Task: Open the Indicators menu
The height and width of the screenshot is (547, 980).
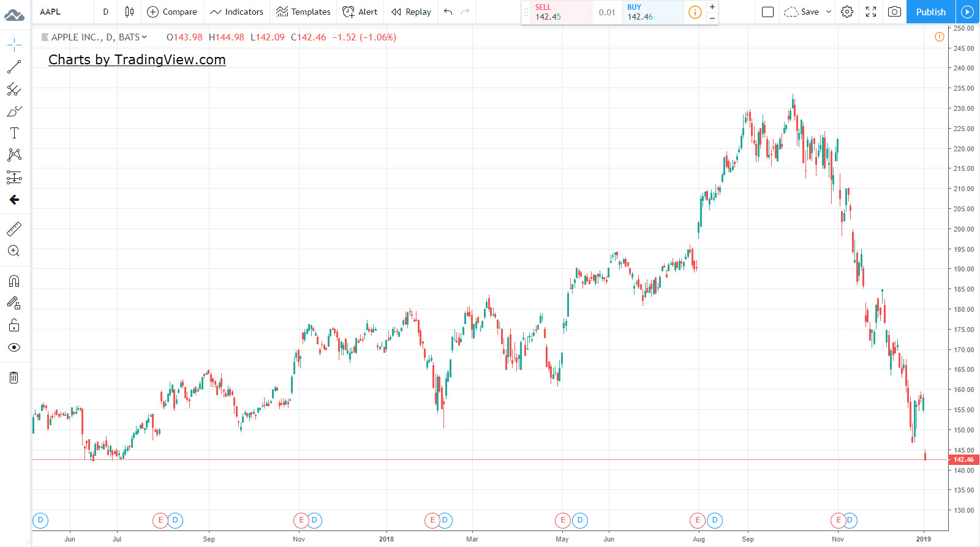Action: (x=236, y=12)
